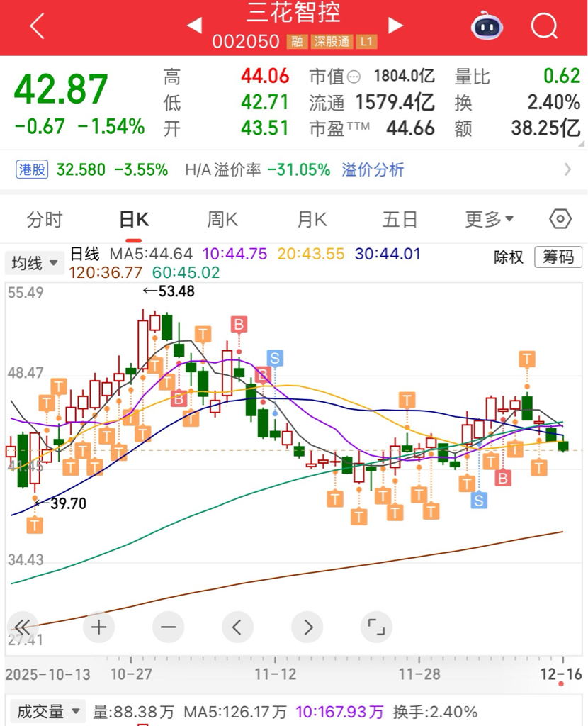Image resolution: width=588 pixels, height=726 pixels.
Task: Tap the 融 margin trading badge
Action: tap(297, 42)
